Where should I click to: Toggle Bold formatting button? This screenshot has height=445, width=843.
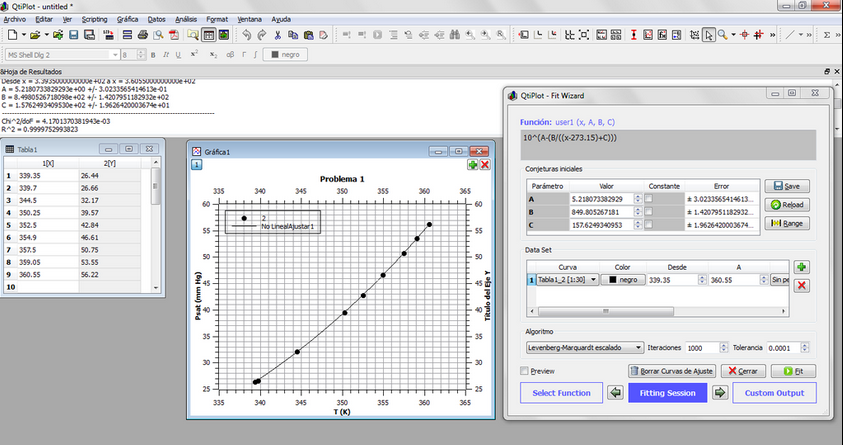pyautogui.click(x=153, y=55)
